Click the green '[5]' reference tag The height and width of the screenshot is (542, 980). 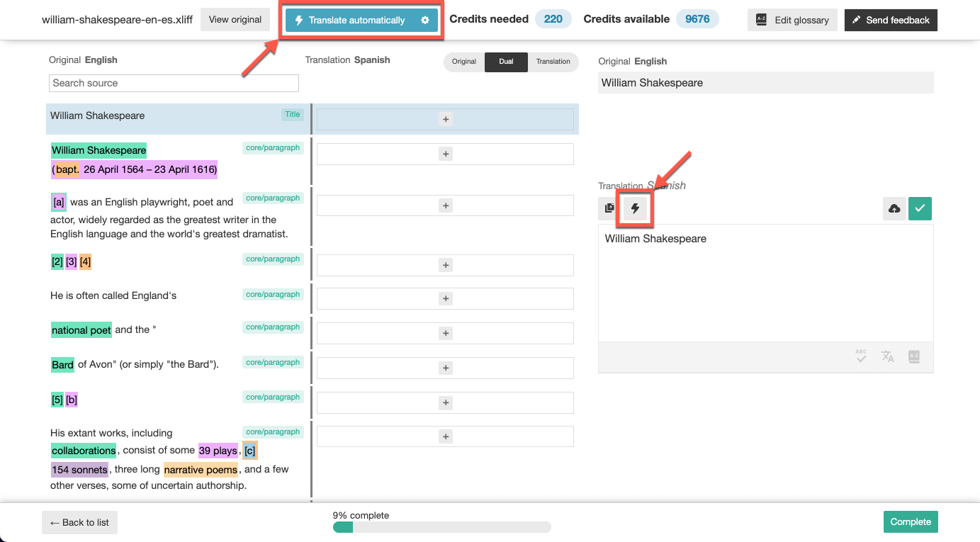coord(57,400)
